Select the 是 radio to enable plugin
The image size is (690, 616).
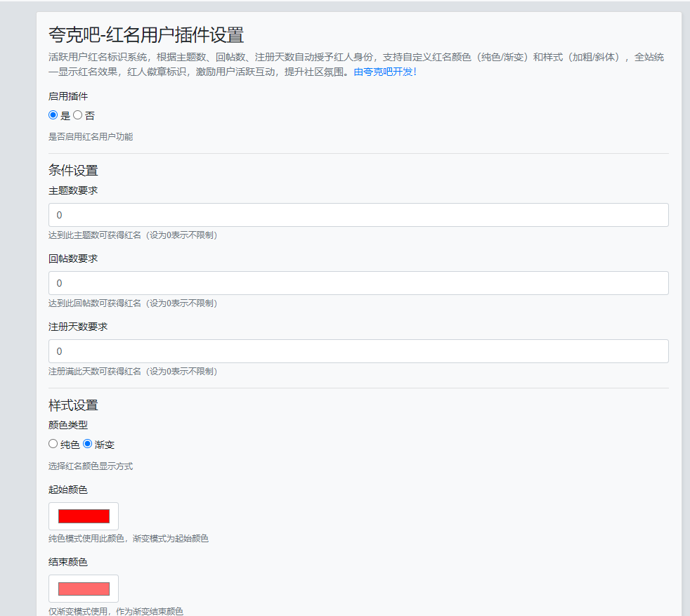53,115
